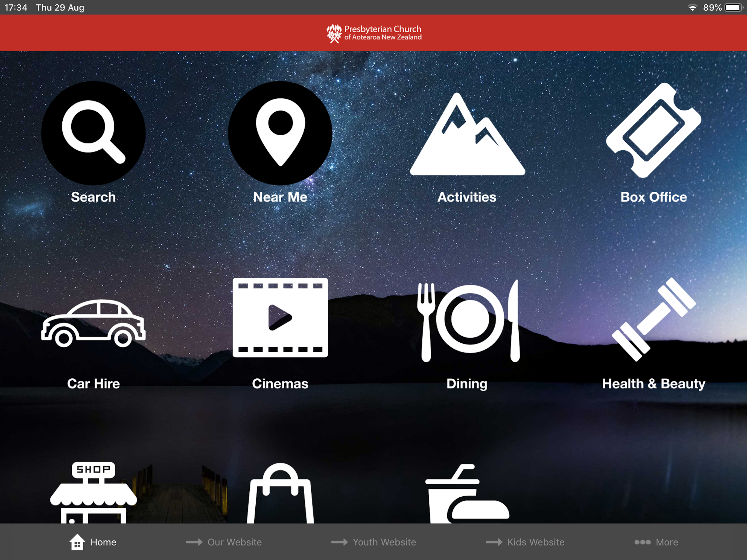Click the Cinemas label text

click(280, 384)
